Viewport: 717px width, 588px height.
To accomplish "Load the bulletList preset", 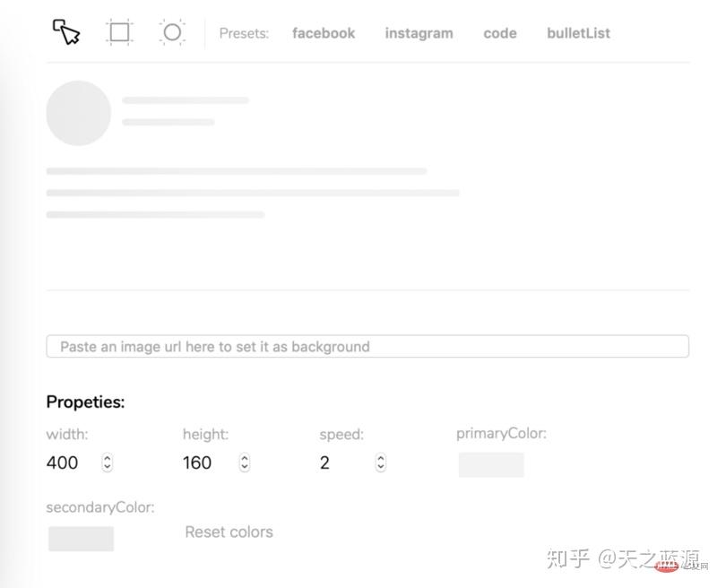I will (x=578, y=33).
